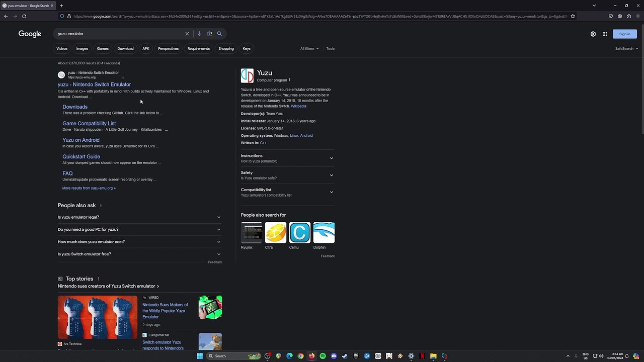
Task: Select the Images filter tab
Action: 82,49
